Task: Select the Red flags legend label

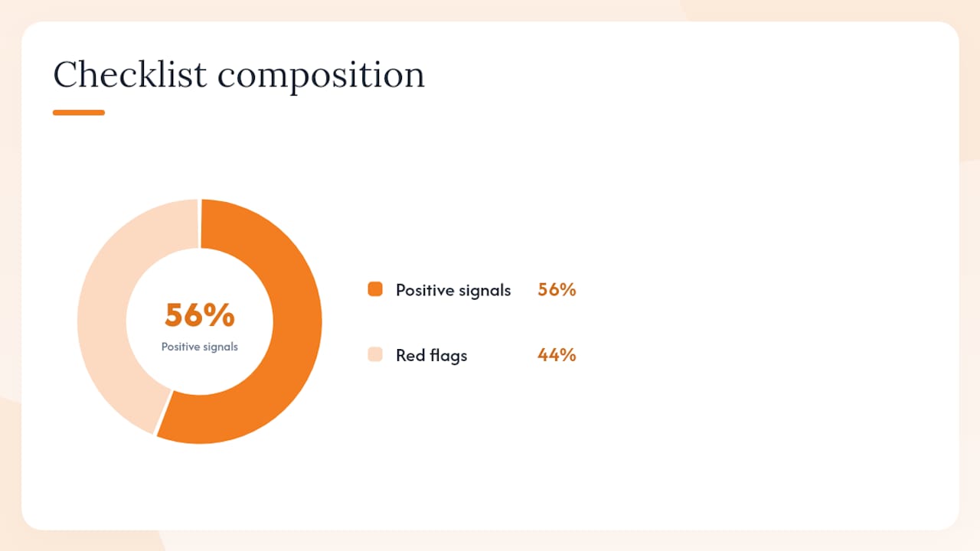Action: (431, 355)
